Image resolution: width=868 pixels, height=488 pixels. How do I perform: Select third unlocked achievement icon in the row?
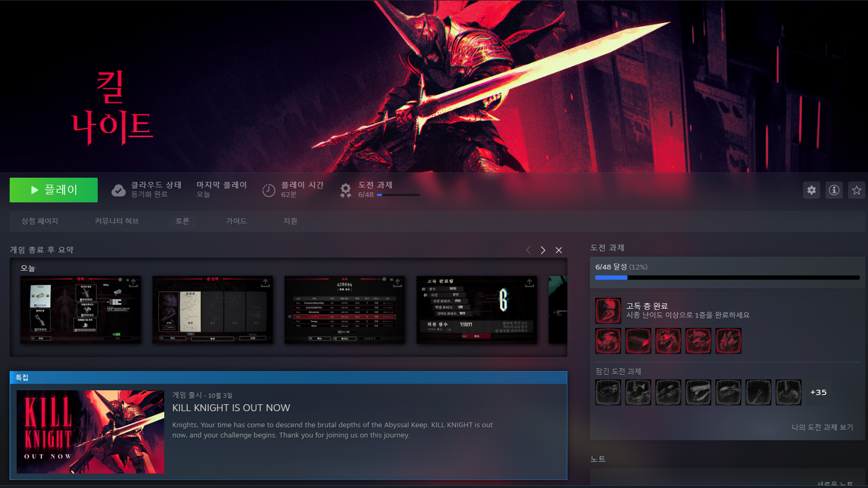[x=668, y=341]
